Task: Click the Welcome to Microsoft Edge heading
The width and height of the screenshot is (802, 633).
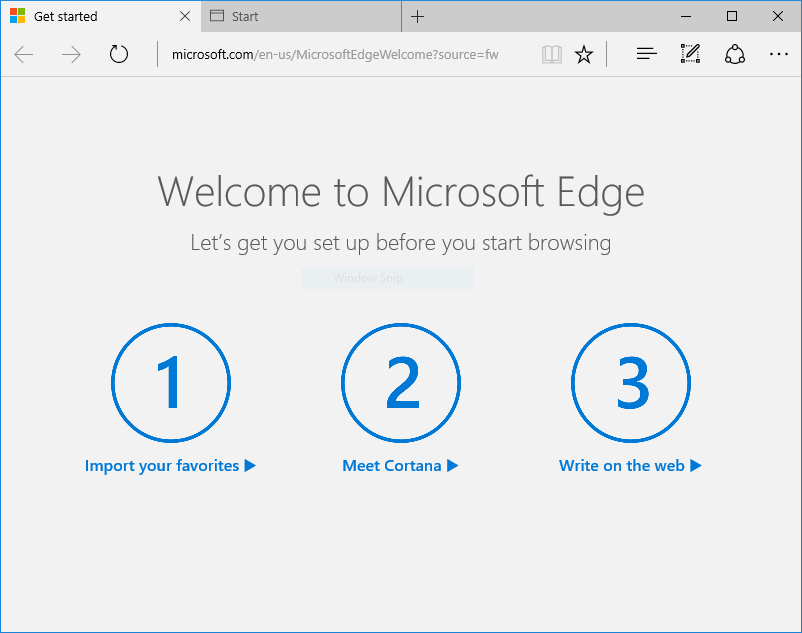Action: coord(401,192)
